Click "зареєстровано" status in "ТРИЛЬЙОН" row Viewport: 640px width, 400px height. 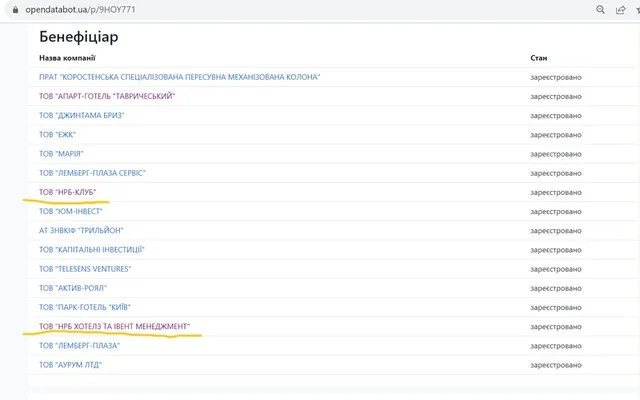tap(556, 231)
